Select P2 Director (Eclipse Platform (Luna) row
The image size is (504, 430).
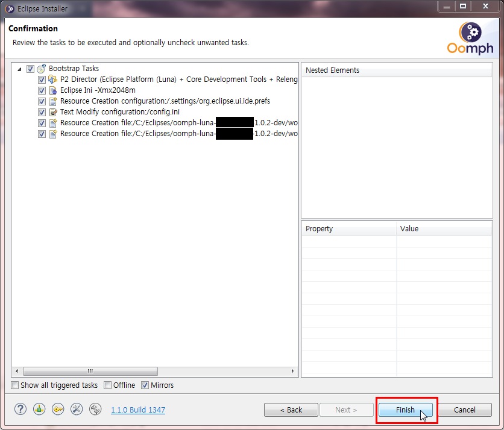click(178, 79)
